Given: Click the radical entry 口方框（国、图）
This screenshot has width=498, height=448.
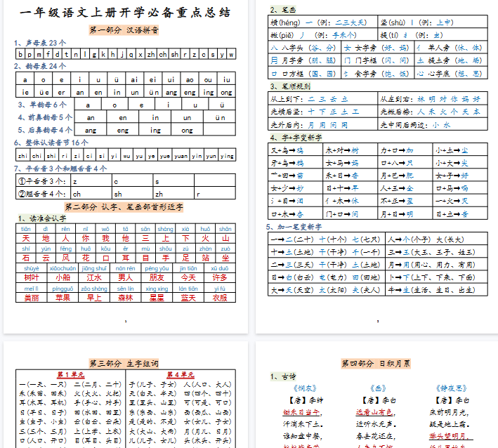Looking at the screenshot, I should click(303, 74).
